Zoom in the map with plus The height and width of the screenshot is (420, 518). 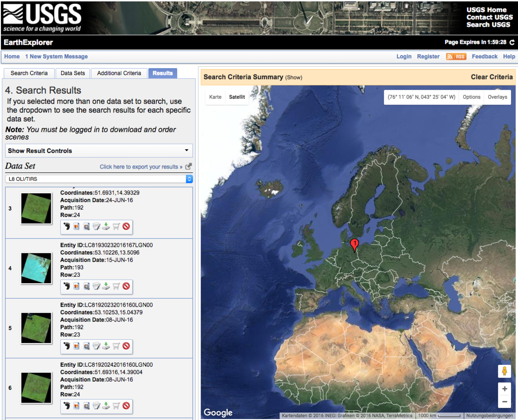504,389
